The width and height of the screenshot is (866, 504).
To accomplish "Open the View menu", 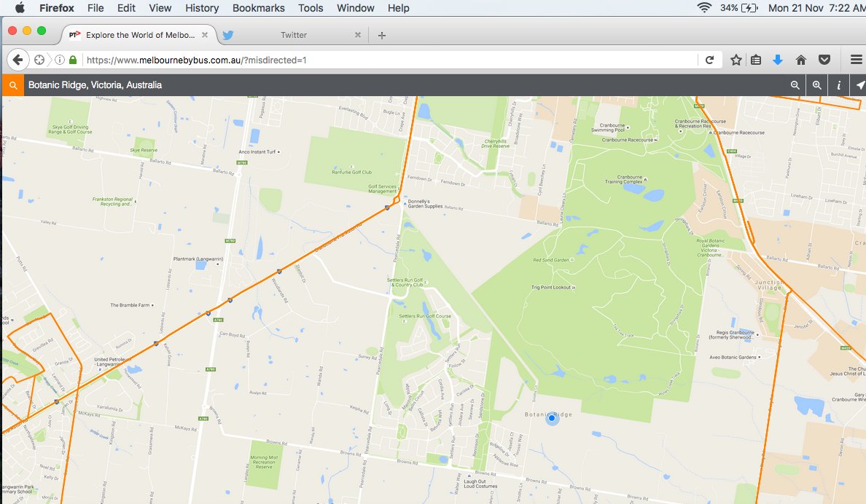I will tap(160, 8).
